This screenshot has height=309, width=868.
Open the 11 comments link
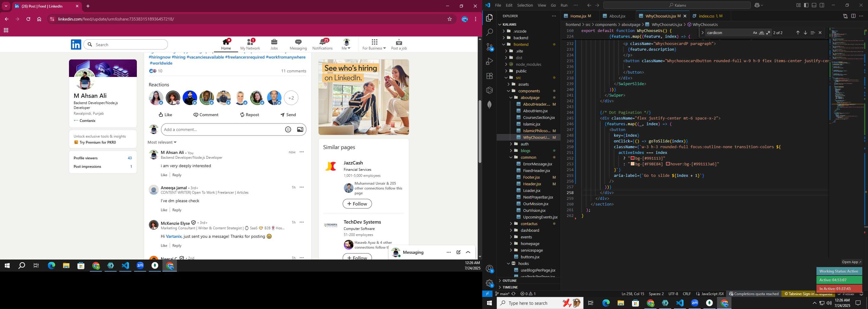pos(294,71)
